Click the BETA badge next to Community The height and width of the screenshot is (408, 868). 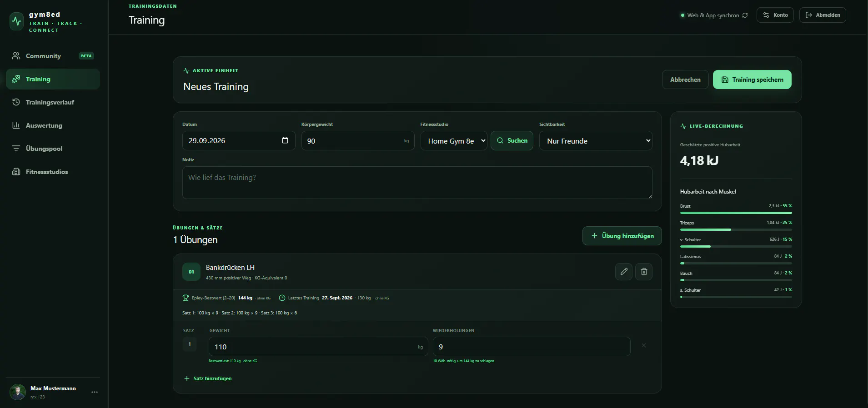(86, 56)
